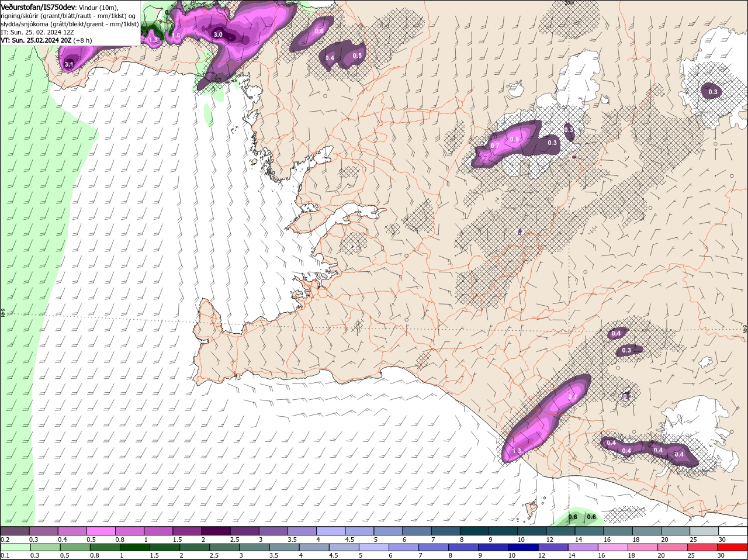Select the upper legend row swatch labeled 0.8
The height and width of the screenshot is (560, 748).
[x=129, y=531]
